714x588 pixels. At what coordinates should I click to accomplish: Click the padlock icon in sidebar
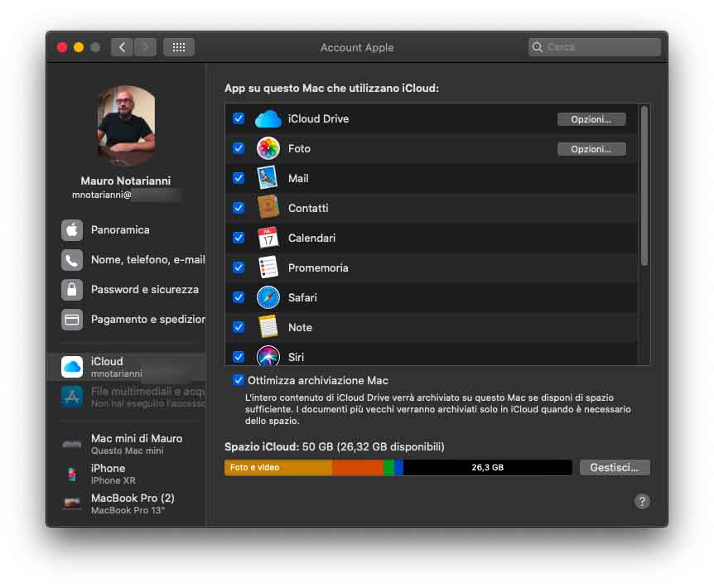72,290
